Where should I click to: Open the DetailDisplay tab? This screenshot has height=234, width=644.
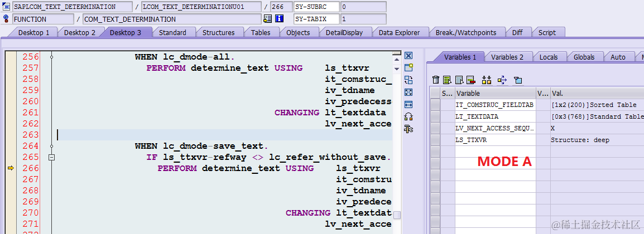344,32
